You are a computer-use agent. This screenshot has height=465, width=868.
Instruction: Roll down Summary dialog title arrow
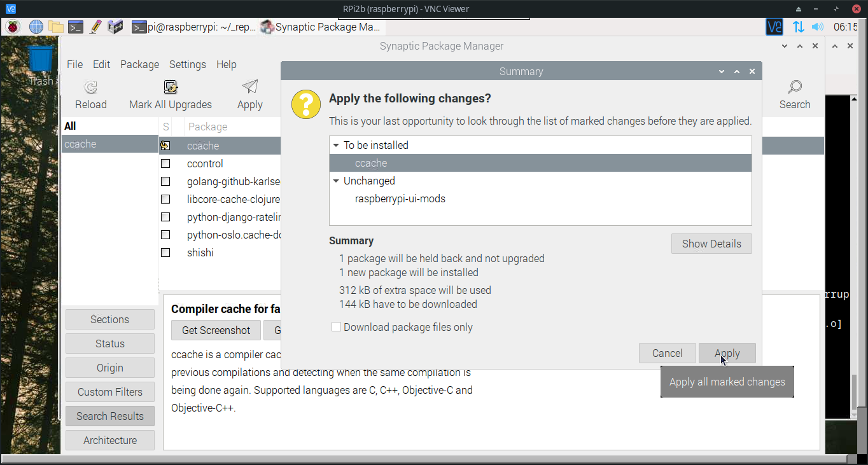(722, 71)
